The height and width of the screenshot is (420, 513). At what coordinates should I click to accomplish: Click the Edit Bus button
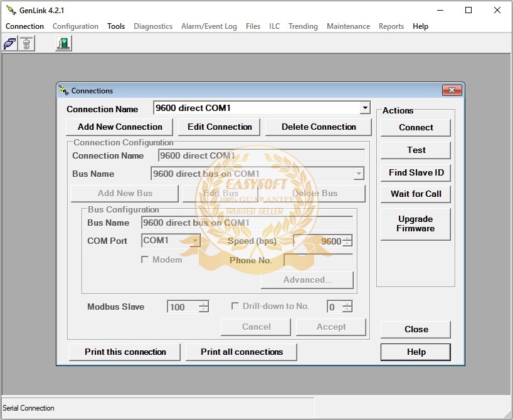click(220, 193)
